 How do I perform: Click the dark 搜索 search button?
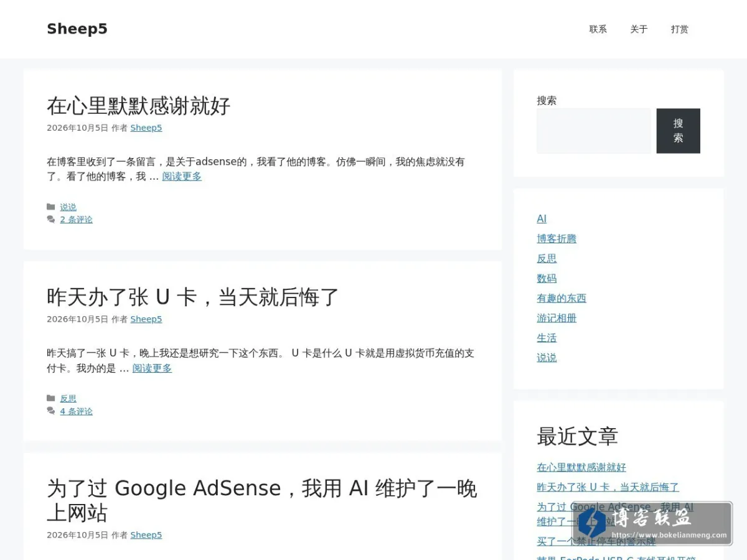coord(679,131)
